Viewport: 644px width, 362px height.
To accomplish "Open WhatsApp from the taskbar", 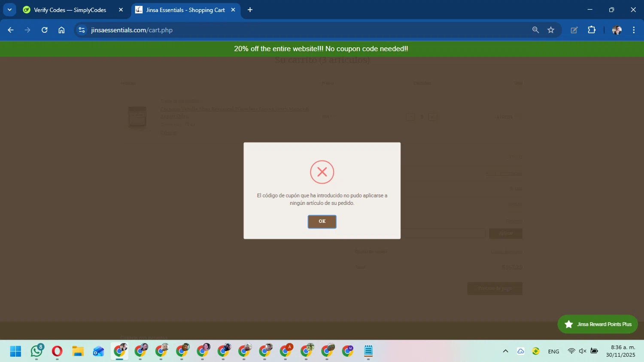I will [x=36, y=351].
